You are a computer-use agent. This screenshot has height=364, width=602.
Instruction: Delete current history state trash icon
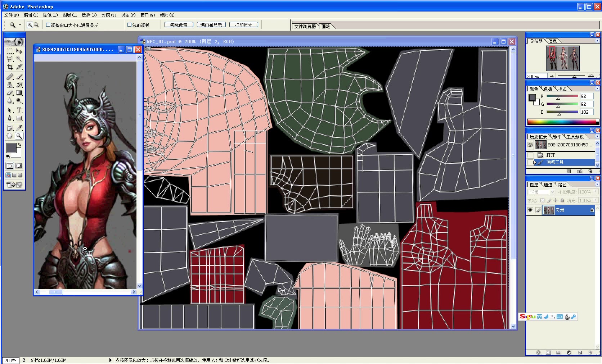(590, 171)
